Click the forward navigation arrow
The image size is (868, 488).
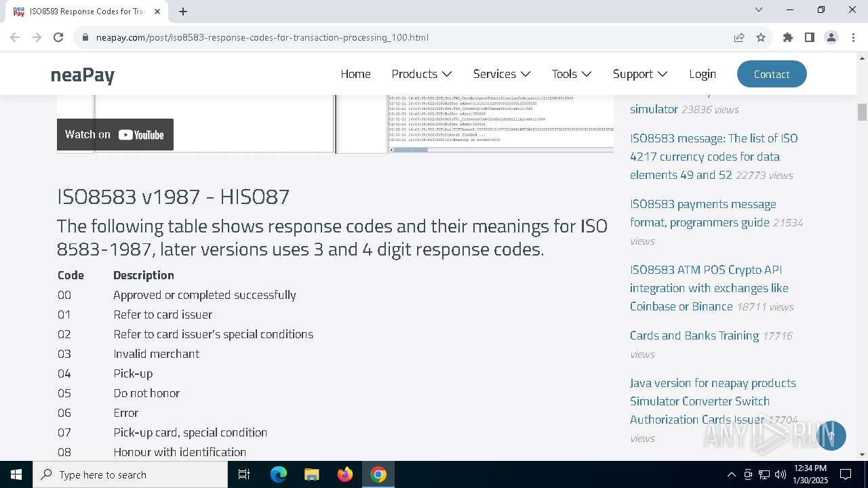[37, 37]
